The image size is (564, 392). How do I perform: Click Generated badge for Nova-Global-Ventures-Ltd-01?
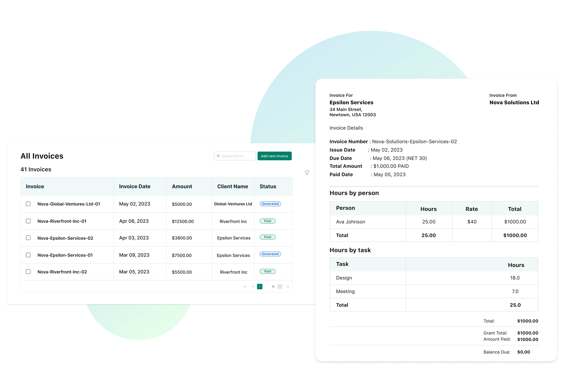[270, 204]
